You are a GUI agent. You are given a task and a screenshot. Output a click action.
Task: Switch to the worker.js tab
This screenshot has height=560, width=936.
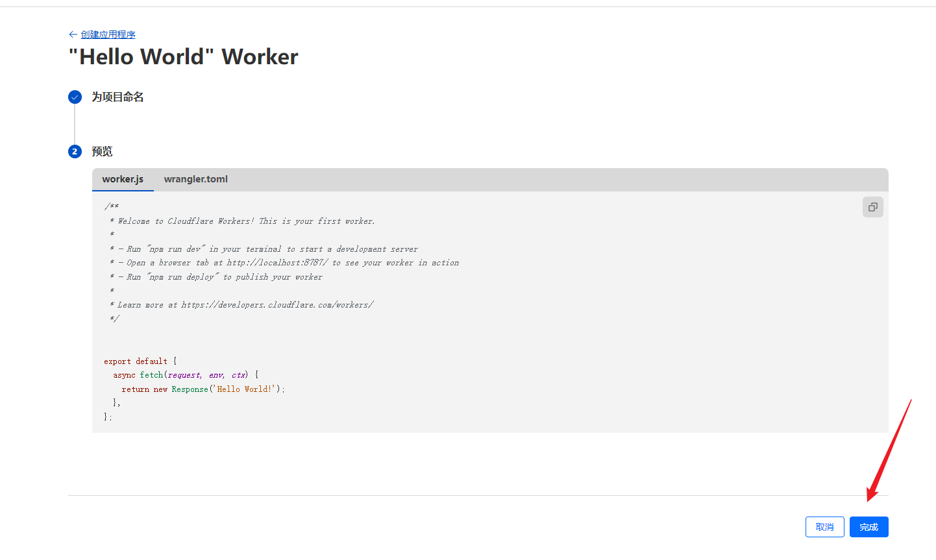(123, 179)
